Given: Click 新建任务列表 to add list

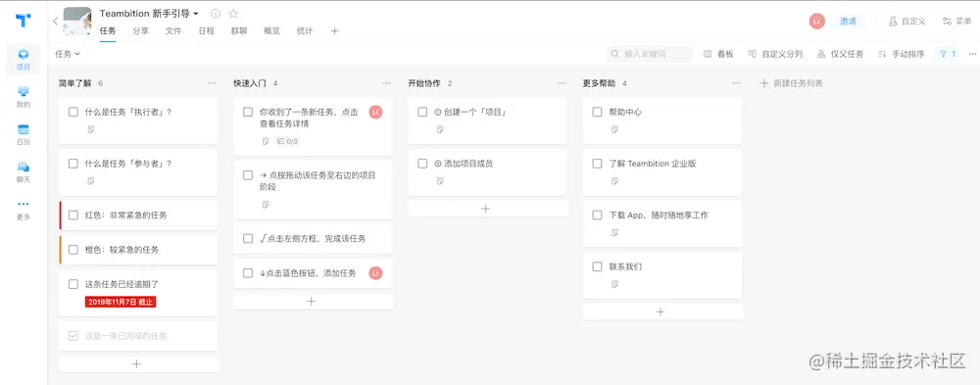Looking at the screenshot, I should click(x=791, y=83).
